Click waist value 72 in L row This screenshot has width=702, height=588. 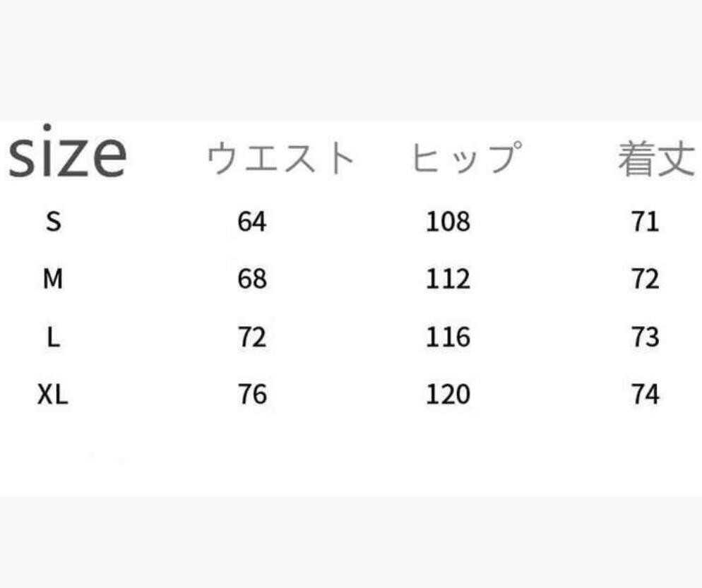click(252, 337)
